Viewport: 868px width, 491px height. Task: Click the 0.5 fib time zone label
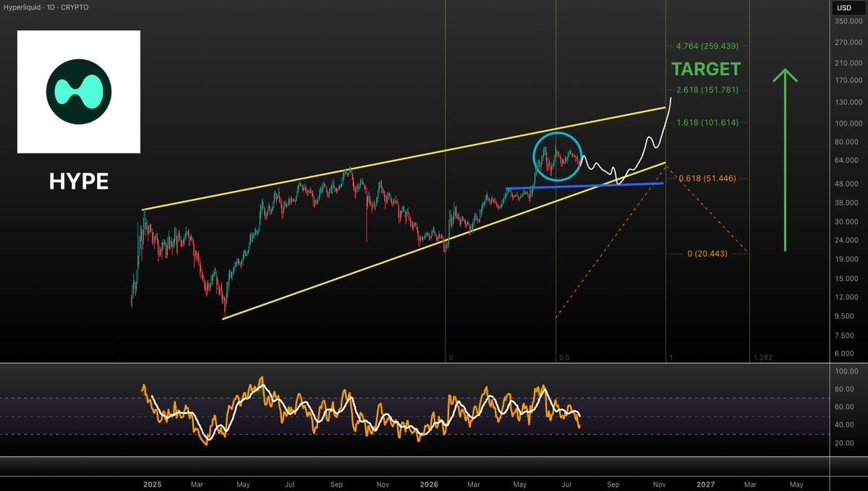point(564,357)
